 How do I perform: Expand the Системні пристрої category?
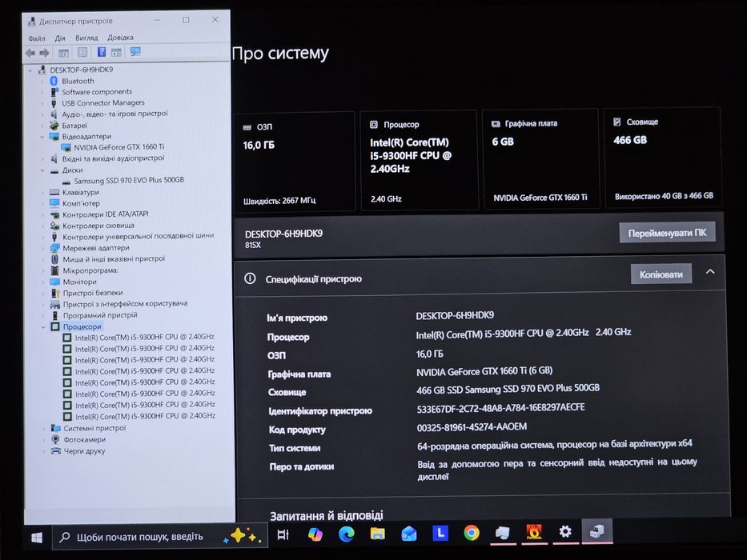(44, 429)
